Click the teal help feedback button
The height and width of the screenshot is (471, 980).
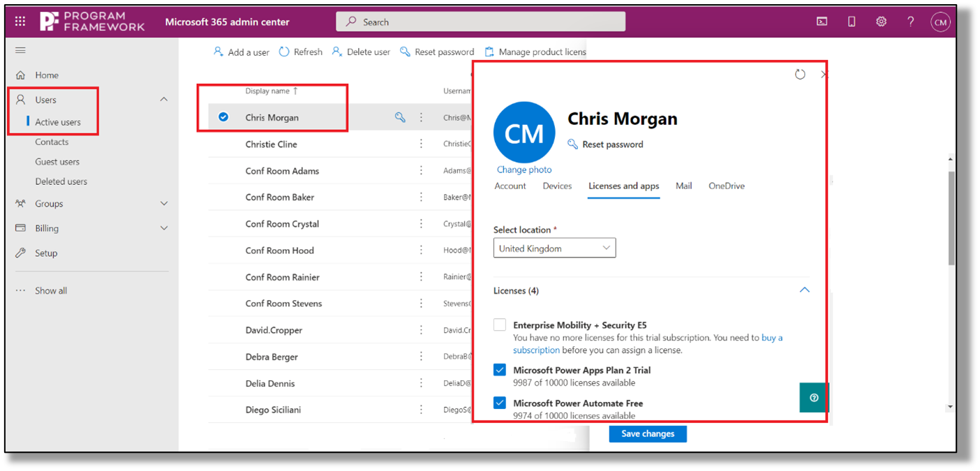(x=814, y=398)
